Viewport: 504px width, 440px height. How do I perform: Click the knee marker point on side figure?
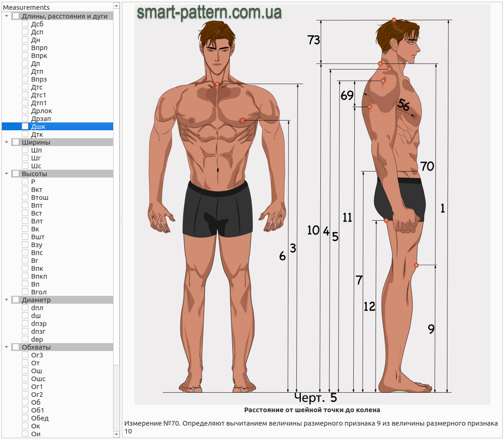pyautogui.click(x=416, y=265)
